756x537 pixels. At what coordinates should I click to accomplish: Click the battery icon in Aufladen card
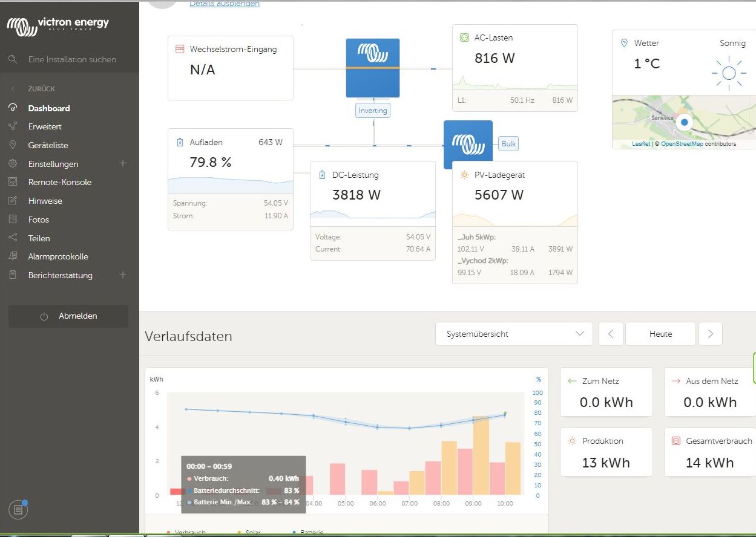[x=180, y=143]
